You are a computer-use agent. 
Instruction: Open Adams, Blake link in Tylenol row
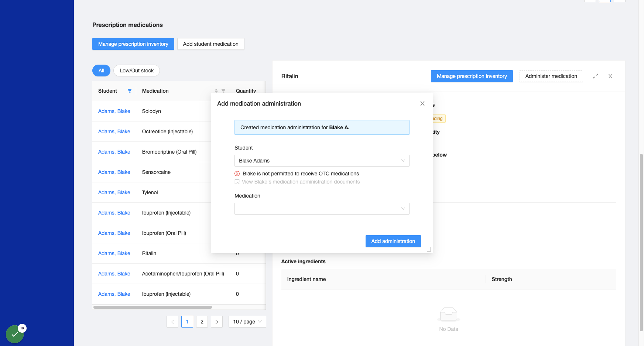pyautogui.click(x=114, y=192)
